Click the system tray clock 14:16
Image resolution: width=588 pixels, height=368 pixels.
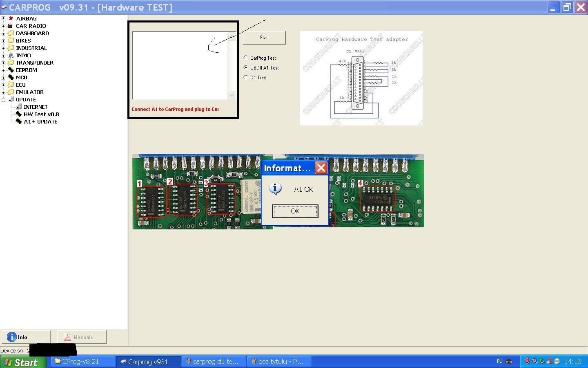click(572, 362)
